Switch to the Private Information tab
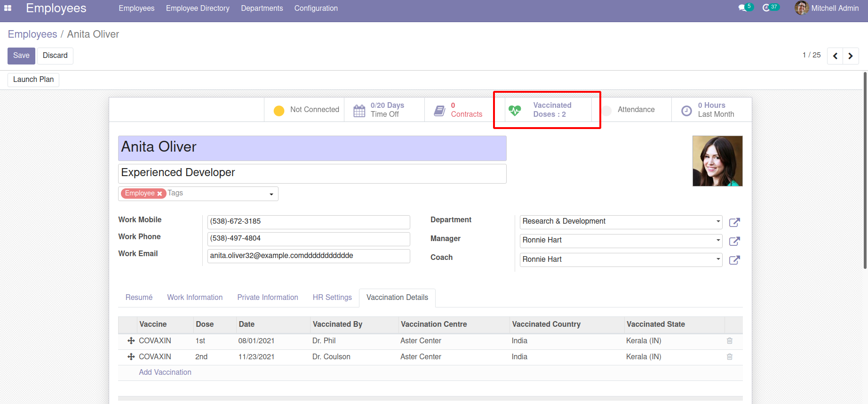This screenshot has height=404, width=868. [x=268, y=298]
